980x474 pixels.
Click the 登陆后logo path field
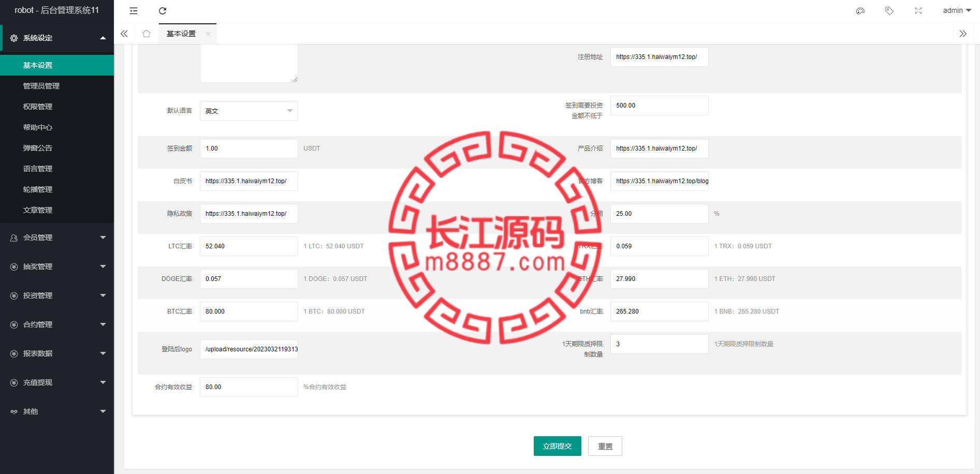click(x=249, y=349)
